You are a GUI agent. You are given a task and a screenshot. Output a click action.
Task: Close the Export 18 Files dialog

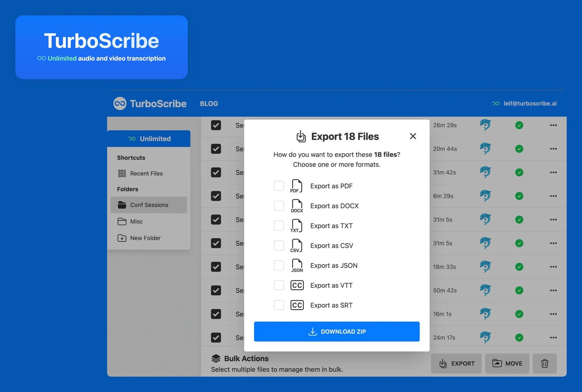pyautogui.click(x=413, y=136)
